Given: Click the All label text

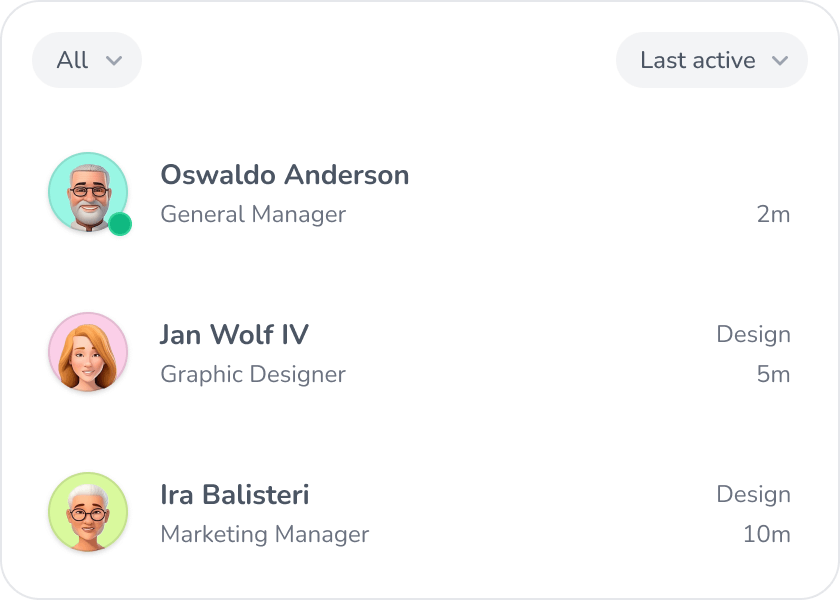Looking at the screenshot, I should [72, 60].
